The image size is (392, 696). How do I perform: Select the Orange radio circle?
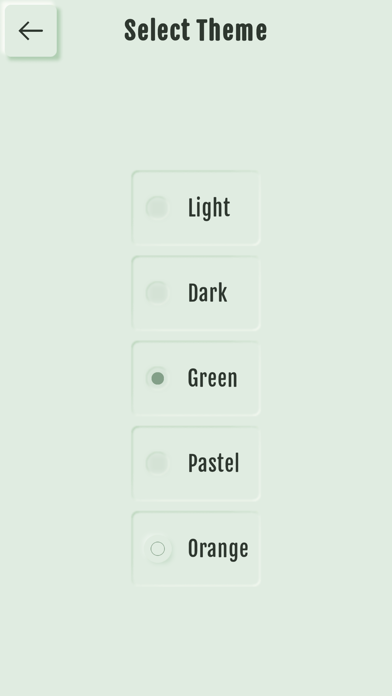[158, 549]
